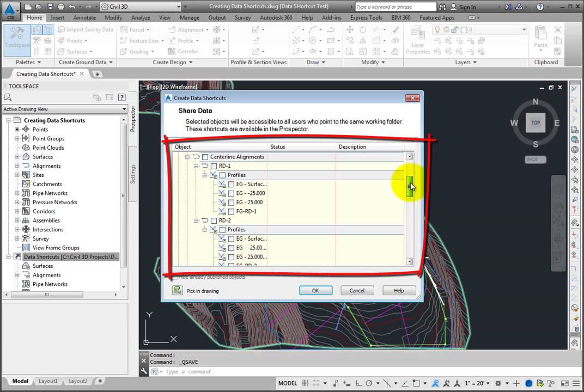Click the status bar grid display icon
584x392 pixels.
305,383
